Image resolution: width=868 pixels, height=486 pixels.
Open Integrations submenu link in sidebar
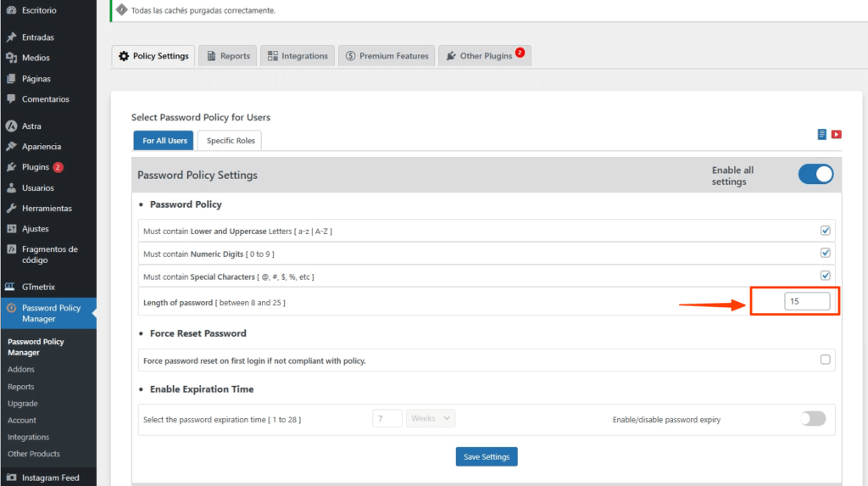28,438
